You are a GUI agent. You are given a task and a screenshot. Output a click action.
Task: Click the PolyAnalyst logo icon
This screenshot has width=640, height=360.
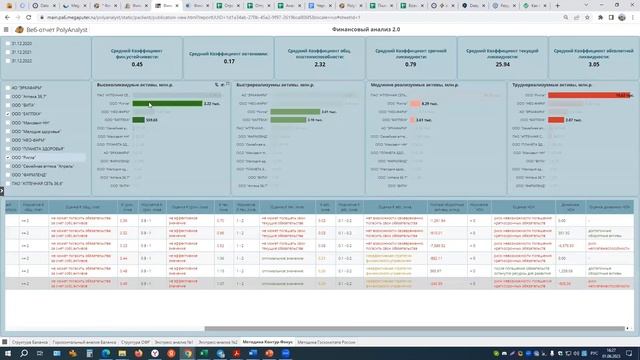tap(19, 29)
